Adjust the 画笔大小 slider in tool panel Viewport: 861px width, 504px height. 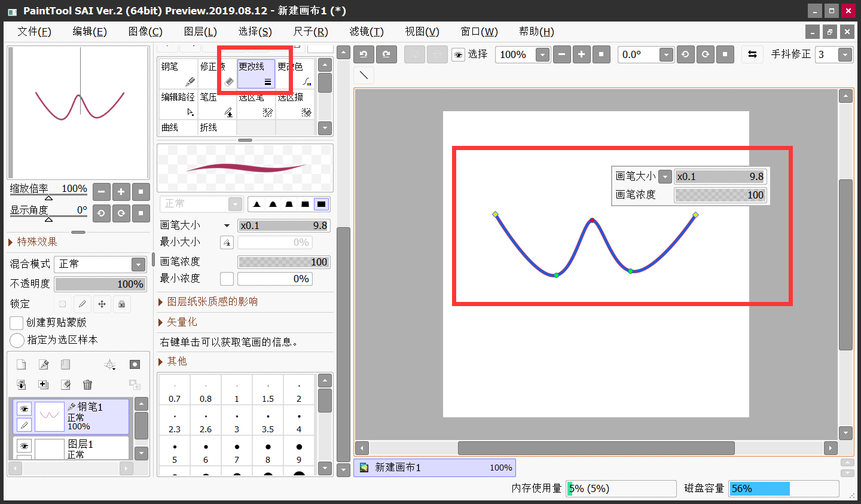click(284, 225)
